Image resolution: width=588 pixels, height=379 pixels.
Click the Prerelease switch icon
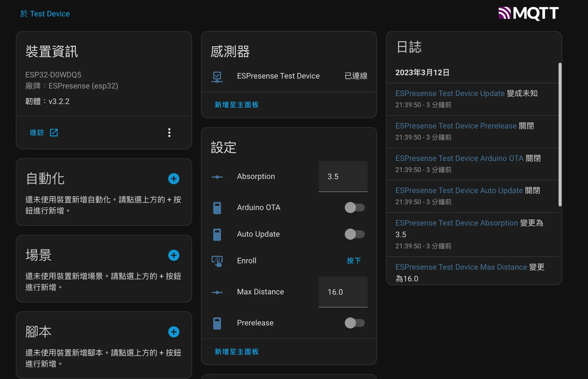(x=217, y=323)
